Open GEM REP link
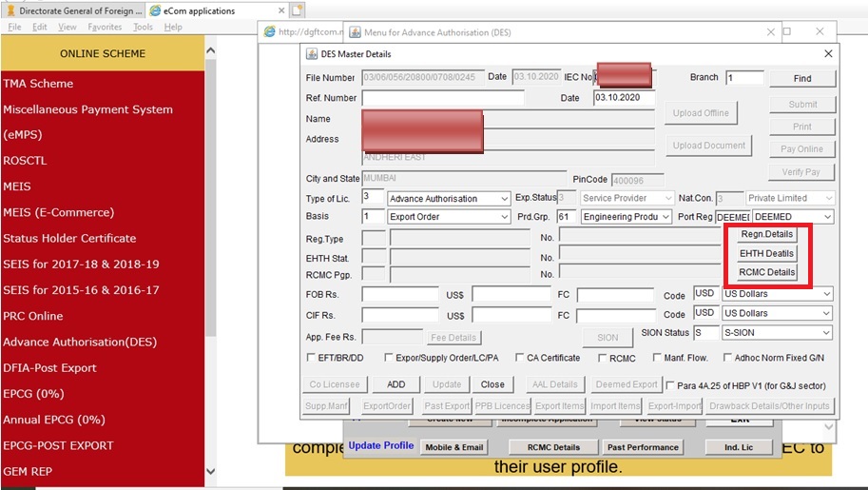 tap(28, 471)
